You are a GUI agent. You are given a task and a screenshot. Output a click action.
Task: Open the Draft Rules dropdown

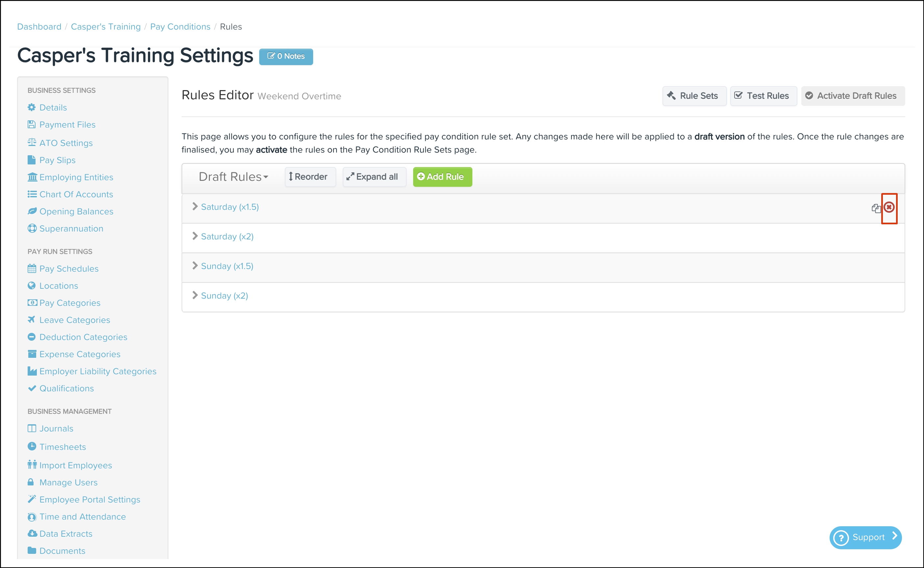tap(233, 177)
